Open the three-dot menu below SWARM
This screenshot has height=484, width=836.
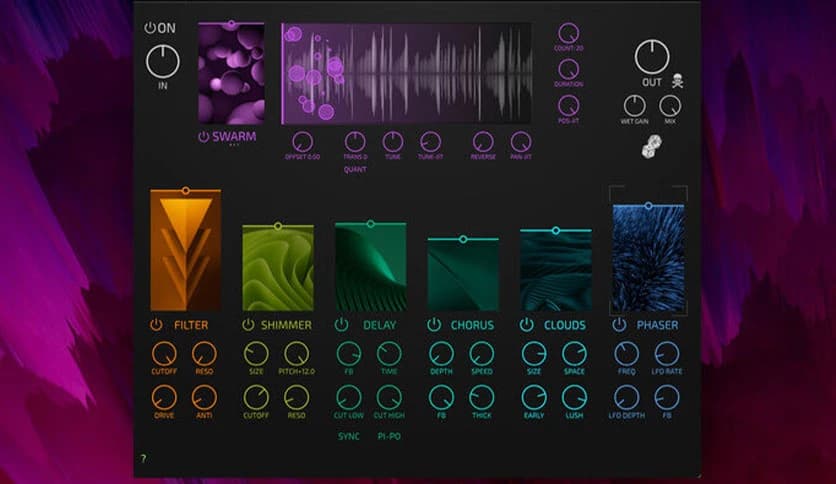pos(234,145)
